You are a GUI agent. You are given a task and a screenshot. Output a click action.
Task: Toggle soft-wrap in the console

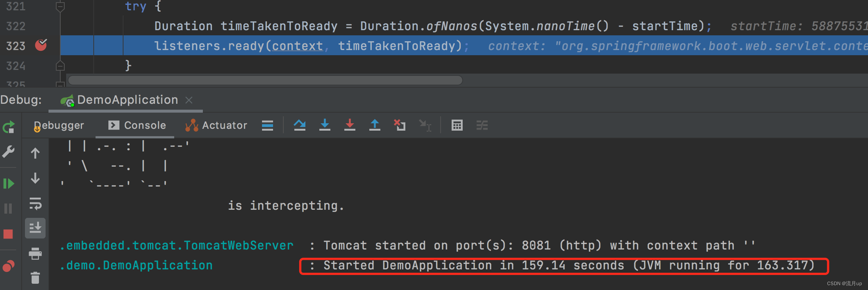tap(35, 204)
